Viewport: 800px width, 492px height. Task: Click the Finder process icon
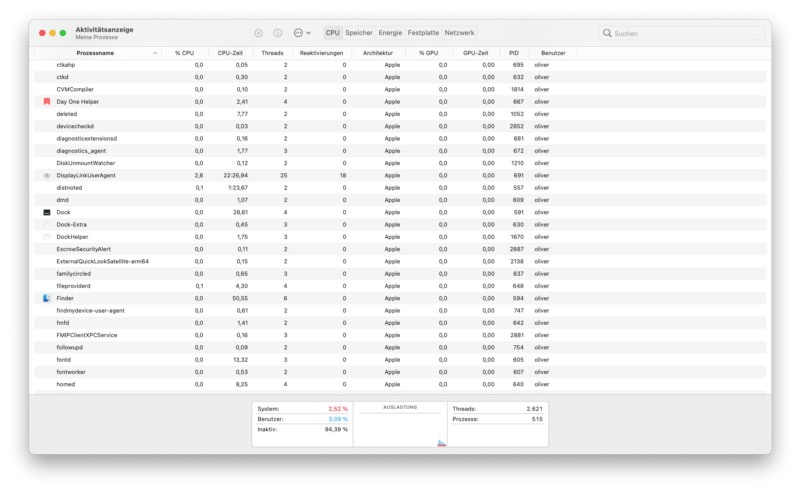pyautogui.click(x=47, y=298)
